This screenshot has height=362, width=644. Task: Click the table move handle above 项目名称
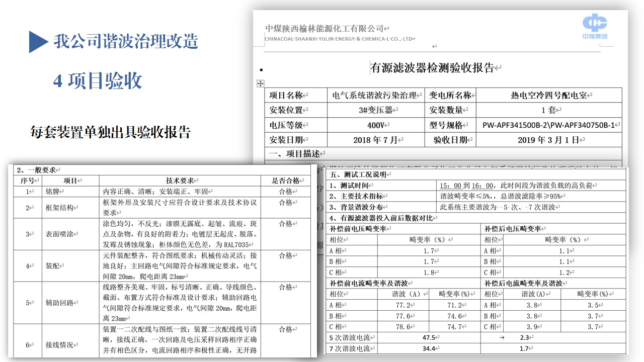(261, 83)
